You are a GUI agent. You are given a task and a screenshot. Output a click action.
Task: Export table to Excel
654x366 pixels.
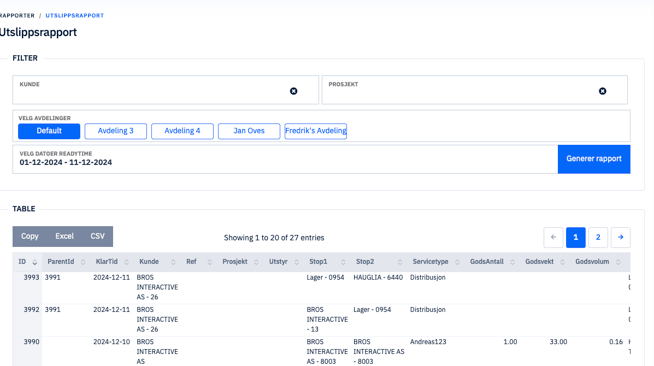pos(64,236)
